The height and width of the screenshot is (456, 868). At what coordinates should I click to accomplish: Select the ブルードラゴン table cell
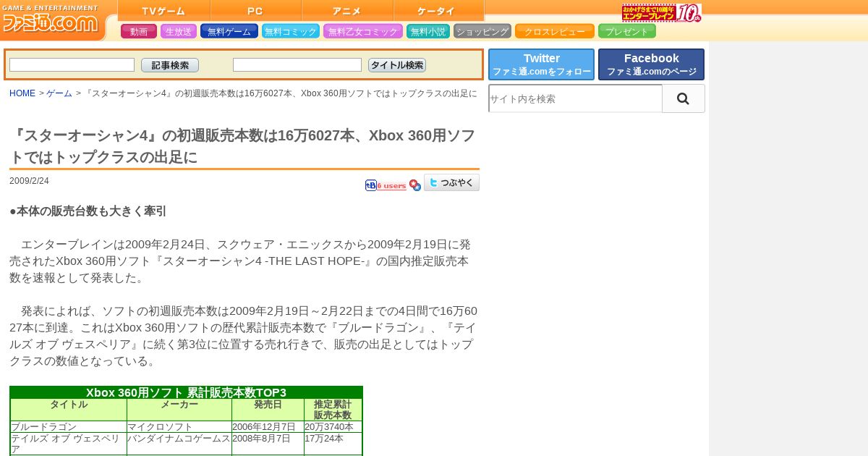pyautogui.click(x=69, y=427)
